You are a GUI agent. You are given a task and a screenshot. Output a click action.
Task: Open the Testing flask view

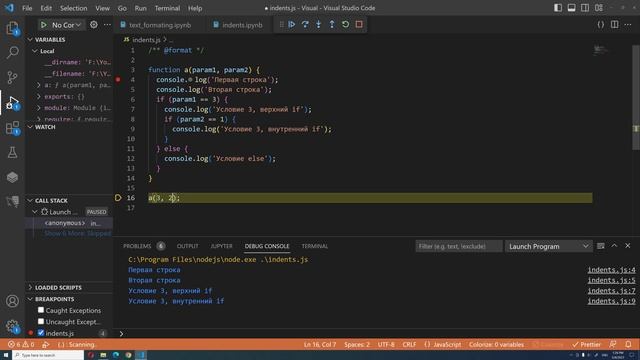[13, 153]
